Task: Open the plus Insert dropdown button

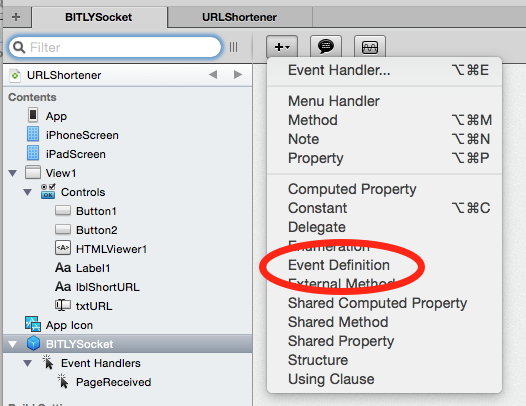Action: pyautogui.click(x=282, y=47)
